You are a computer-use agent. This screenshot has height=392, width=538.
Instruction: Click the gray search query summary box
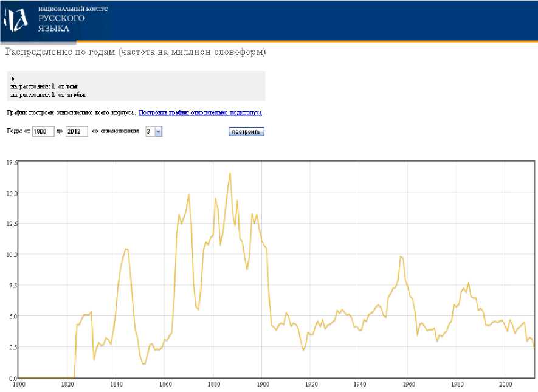(136, 86)
